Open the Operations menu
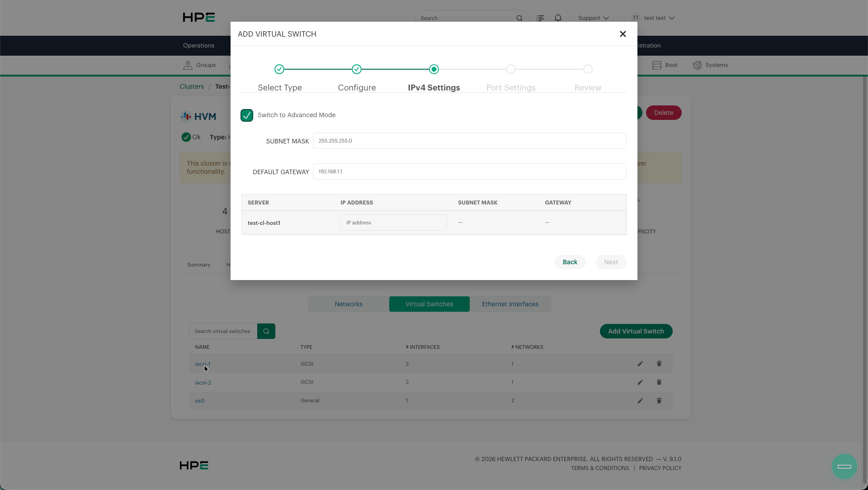 point(199,46)
